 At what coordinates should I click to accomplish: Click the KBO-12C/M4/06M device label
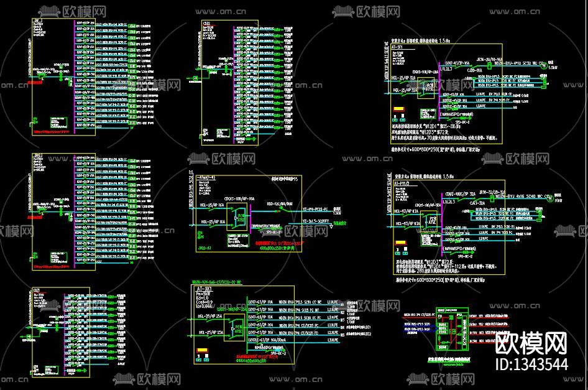[x=279, y=204]
